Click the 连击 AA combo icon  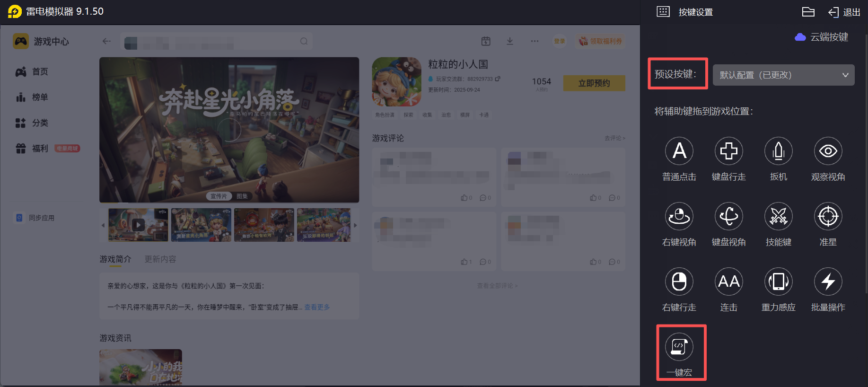[x=729, y=281]
